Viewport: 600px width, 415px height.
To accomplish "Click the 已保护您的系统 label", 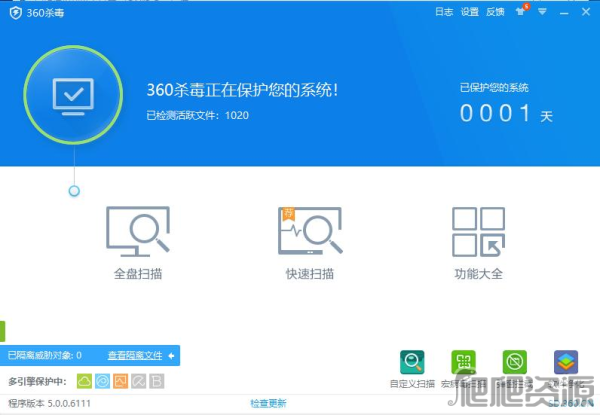I will 494,88.
